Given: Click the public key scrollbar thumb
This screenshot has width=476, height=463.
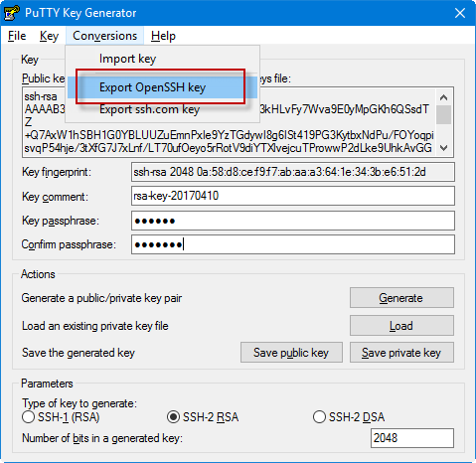Looking at the screenshot, I should (443, 115).
